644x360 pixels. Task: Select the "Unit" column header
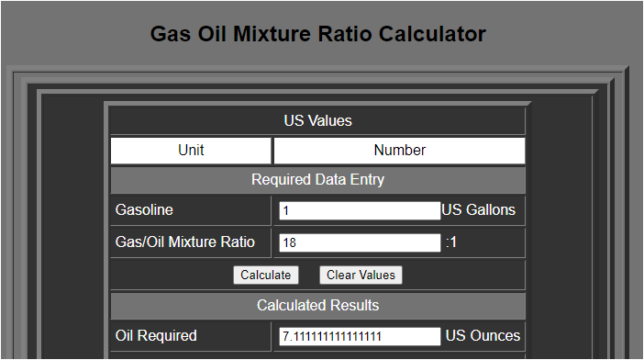coord(191,151)
